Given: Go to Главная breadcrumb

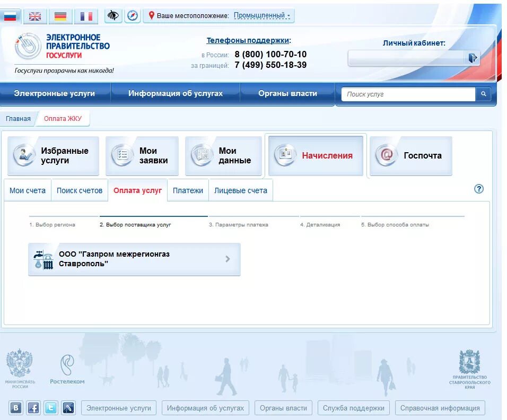Looking at the screenshot, I should (18, 119).
